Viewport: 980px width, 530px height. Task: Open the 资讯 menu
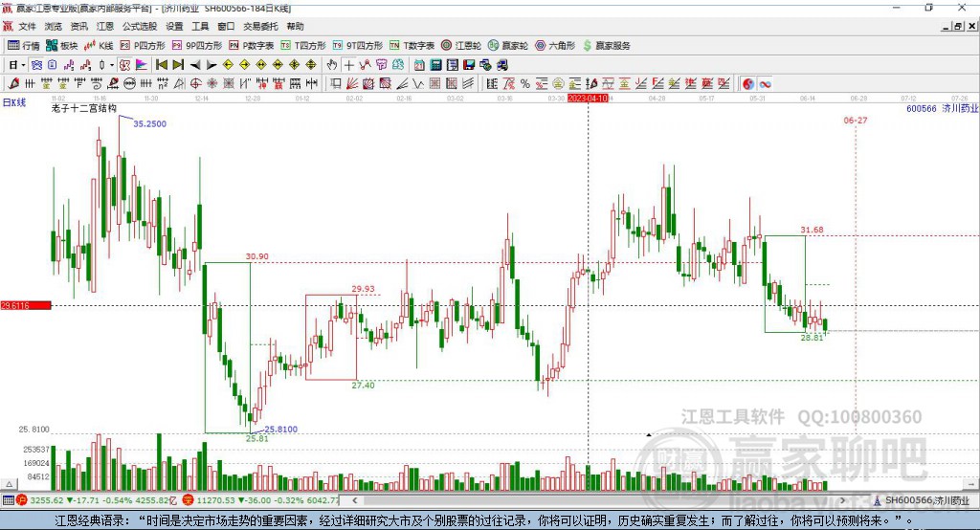point(78,26)
